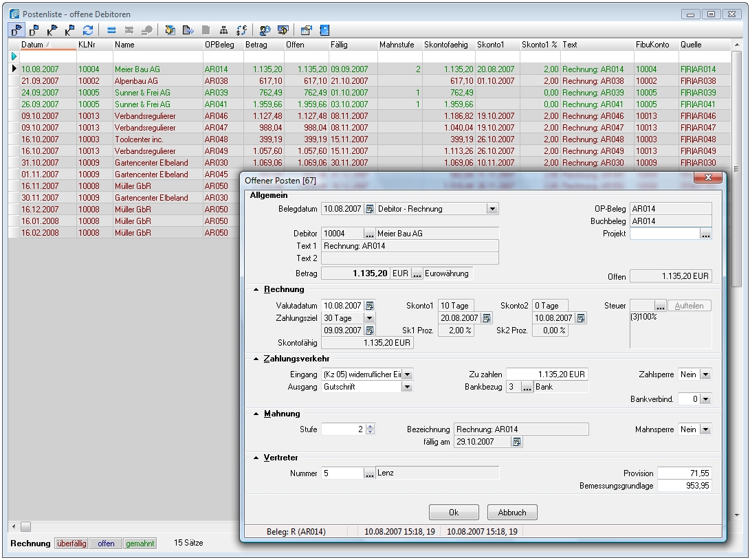Click the red überfällig legend swatch
This screenshot has height=560, width=750.
tap(71, 544)
